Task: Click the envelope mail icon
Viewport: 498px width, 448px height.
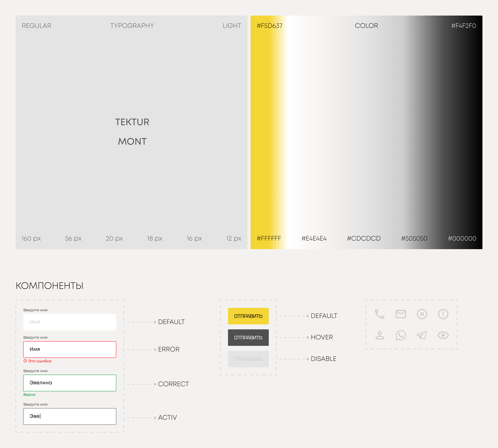Action: [401, 314]
